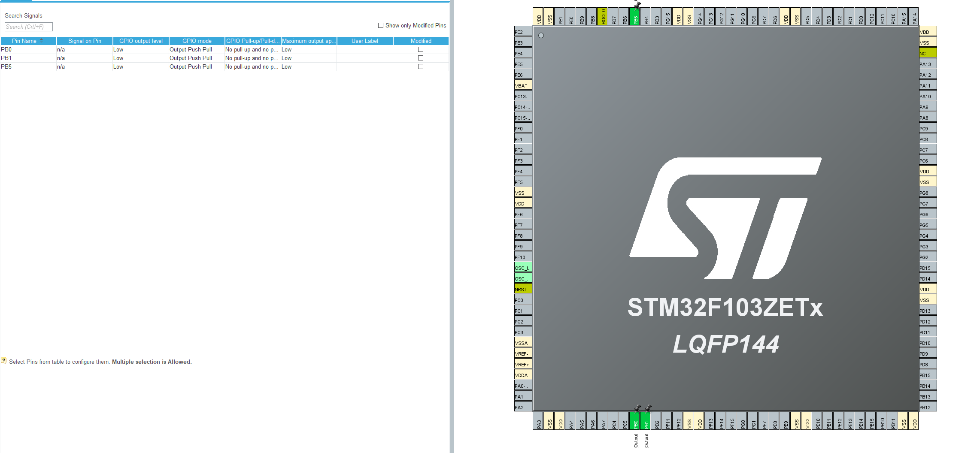Click n/a signal cell in PB0 row
This screenshot has width=980, height=453.
[85, 49]
